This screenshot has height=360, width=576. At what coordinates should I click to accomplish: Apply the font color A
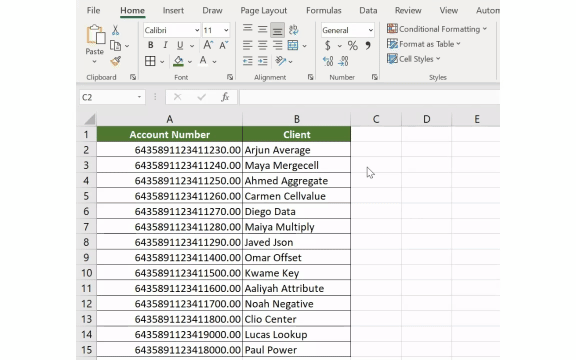pos(203,61)
